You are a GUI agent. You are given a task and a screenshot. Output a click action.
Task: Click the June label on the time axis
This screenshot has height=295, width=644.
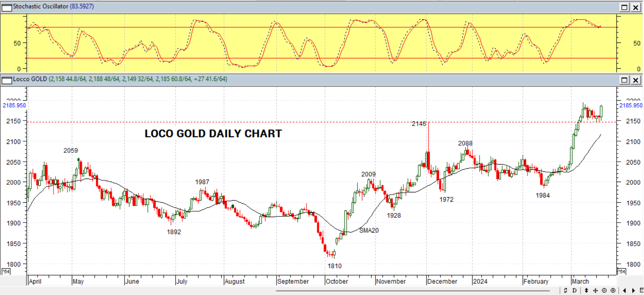click(x=132, y=282)
